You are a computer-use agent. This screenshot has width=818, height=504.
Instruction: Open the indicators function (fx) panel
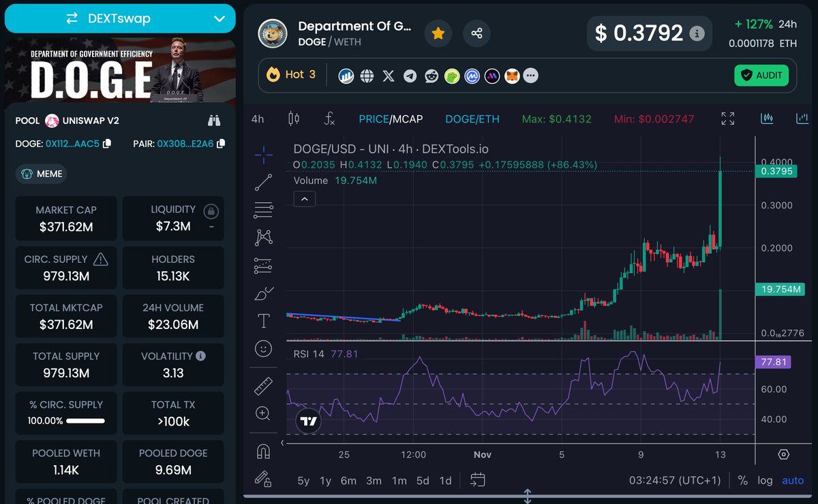[329, 118]
